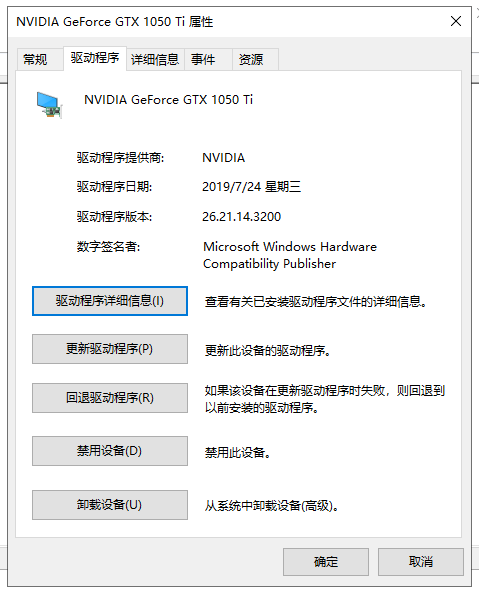Viewport: 479px width, 594px height.
Task: Click 更新驱动程序(P) button
Action: [x=110, y=349]
